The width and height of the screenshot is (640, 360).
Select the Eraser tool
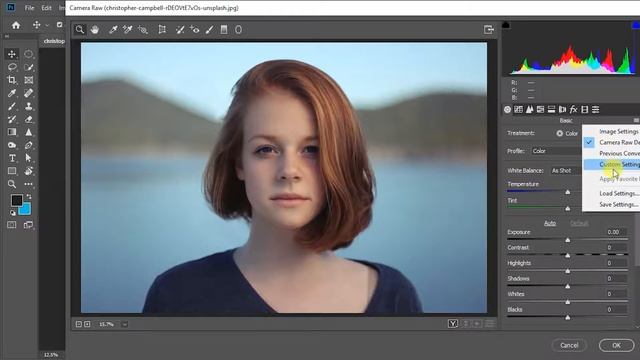tap(29, 119)
